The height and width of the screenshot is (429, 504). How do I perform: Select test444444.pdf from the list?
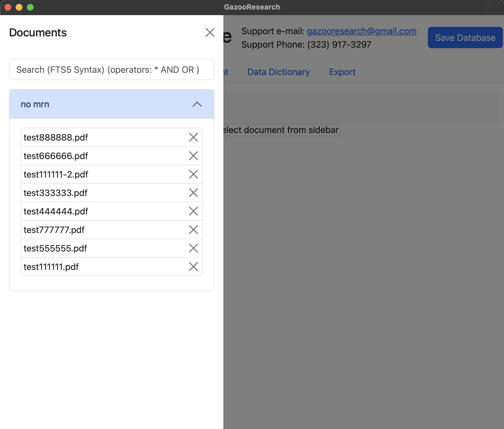coord(56,211)
